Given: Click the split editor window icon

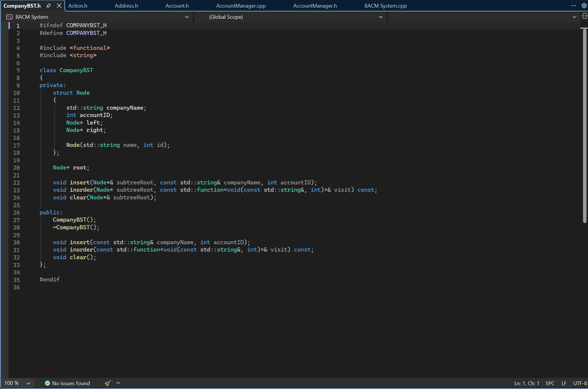Looking at the screenshot, I should tap(584, 16).
